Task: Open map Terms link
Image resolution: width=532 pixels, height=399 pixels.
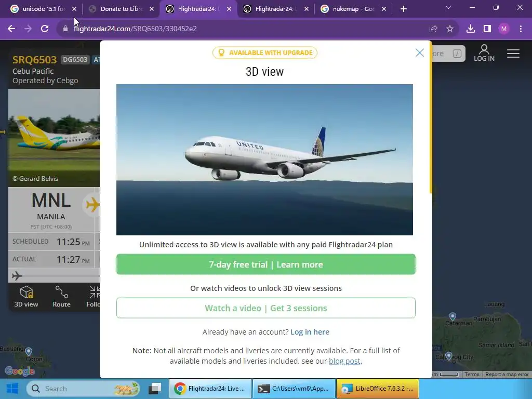Action: pos(472,374)
